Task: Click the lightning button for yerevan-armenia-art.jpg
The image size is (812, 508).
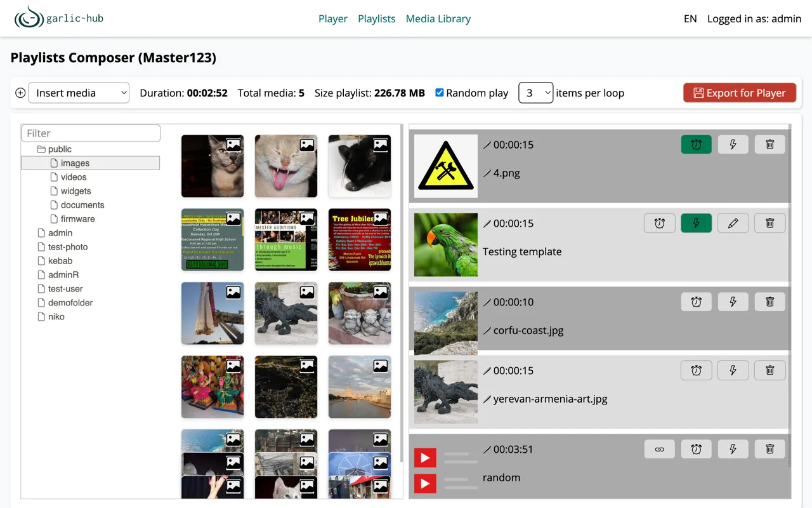Action: pos(733,370)
